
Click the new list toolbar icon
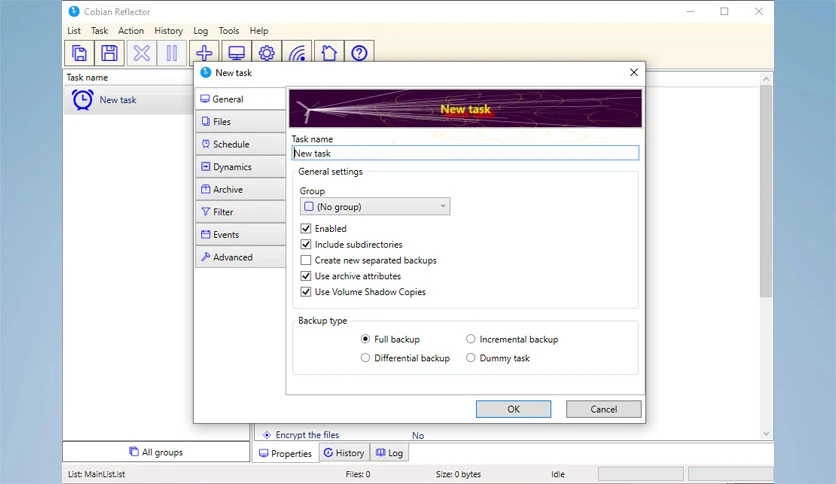(x=79, y=53)
